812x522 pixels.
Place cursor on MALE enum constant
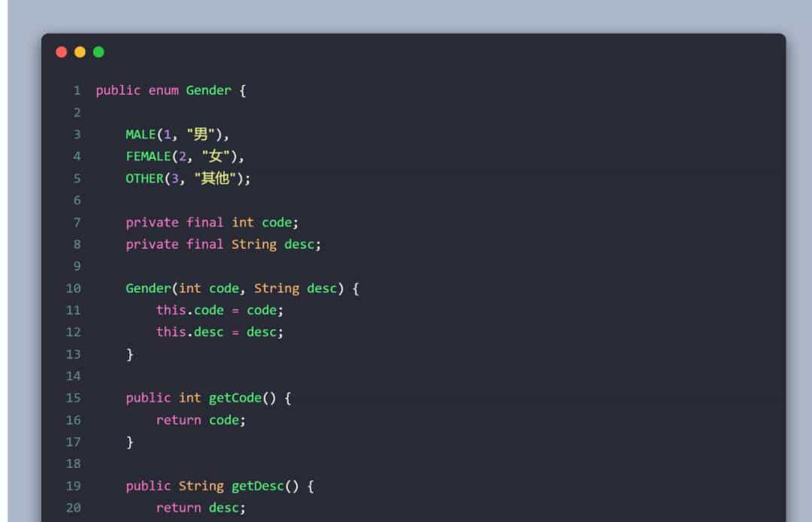click(141, 135)
